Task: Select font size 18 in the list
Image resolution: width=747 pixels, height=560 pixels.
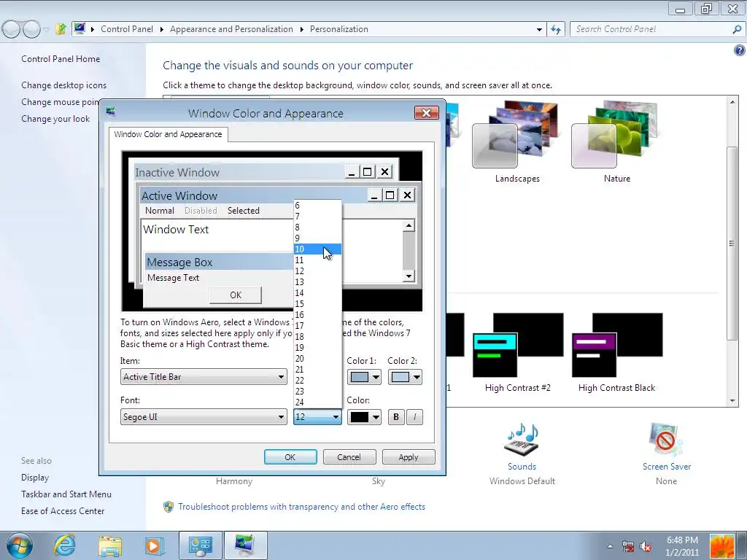Action: point(317,337)
